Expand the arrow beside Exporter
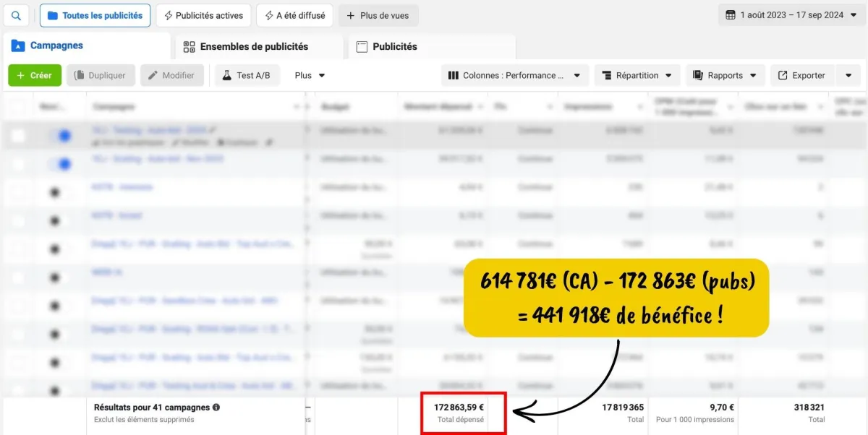The width and height of the screenshot is (868, 435). [848, 75]
